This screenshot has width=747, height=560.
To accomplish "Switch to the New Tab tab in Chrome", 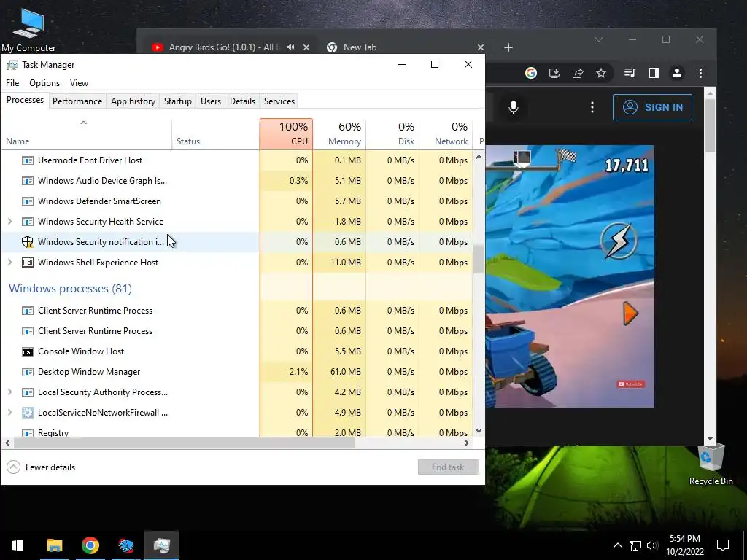I will click(x=360, y=47).
